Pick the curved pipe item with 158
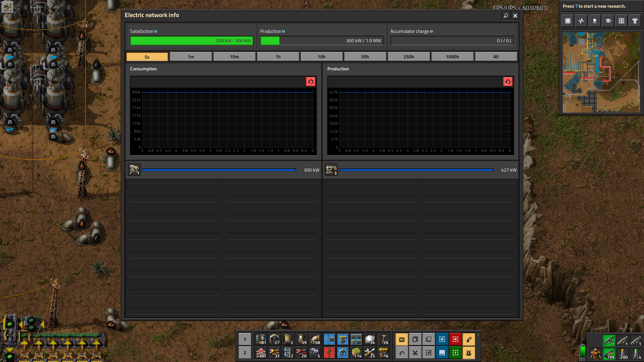This screenshot has height=362, width=644. click(315, 339)
